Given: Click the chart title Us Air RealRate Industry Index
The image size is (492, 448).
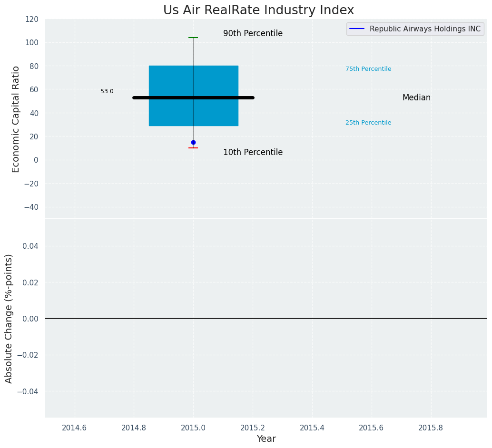Looking at the screenshot, I should tap(258, 10).
